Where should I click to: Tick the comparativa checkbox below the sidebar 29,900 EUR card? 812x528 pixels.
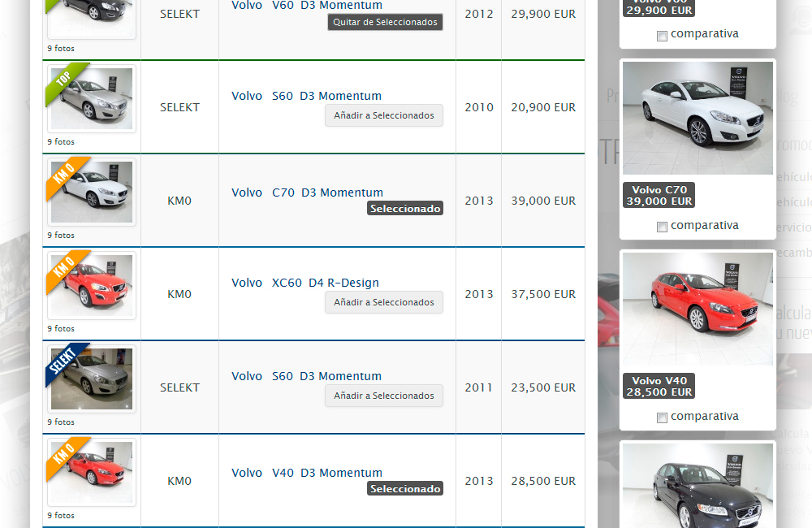[661, 36]
